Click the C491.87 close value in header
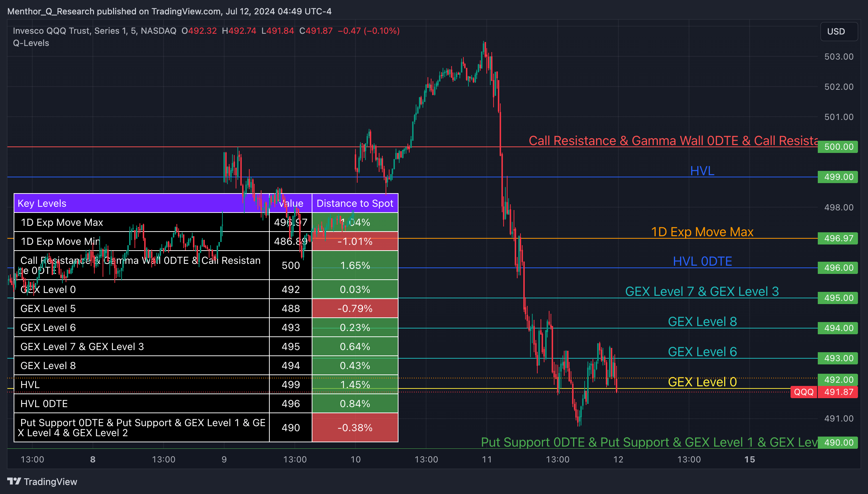 tap(316, 31)
